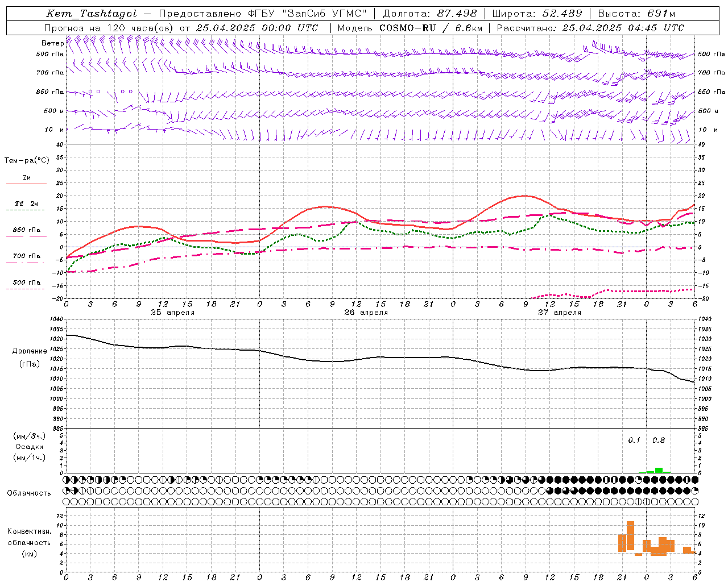Click the "Давление" pressure panel label
Viewport: 728px width, 582px height.
[x=30, y=351]
